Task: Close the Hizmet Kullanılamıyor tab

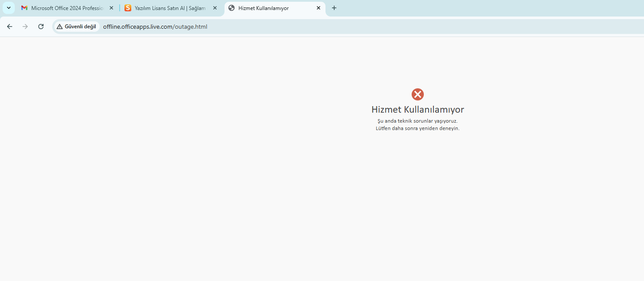Action: pyautogui.click(x=319, y=8)
